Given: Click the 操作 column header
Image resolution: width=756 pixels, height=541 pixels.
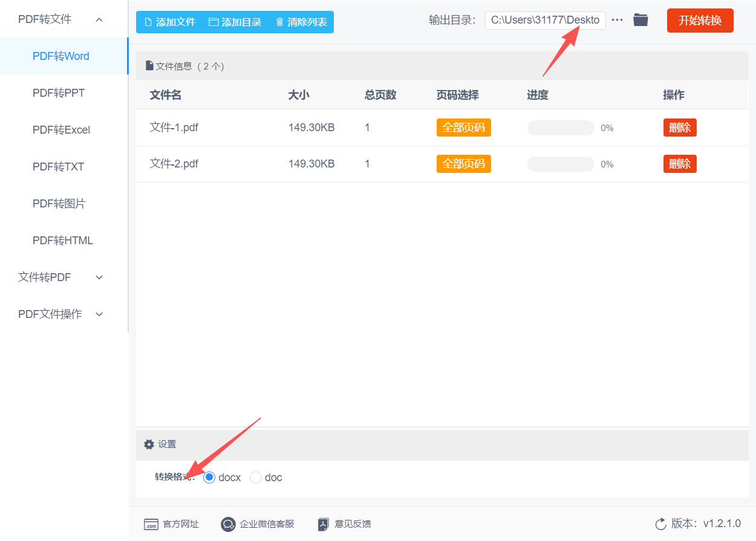Looking at the screenshot, I should [x=674, y=95].
